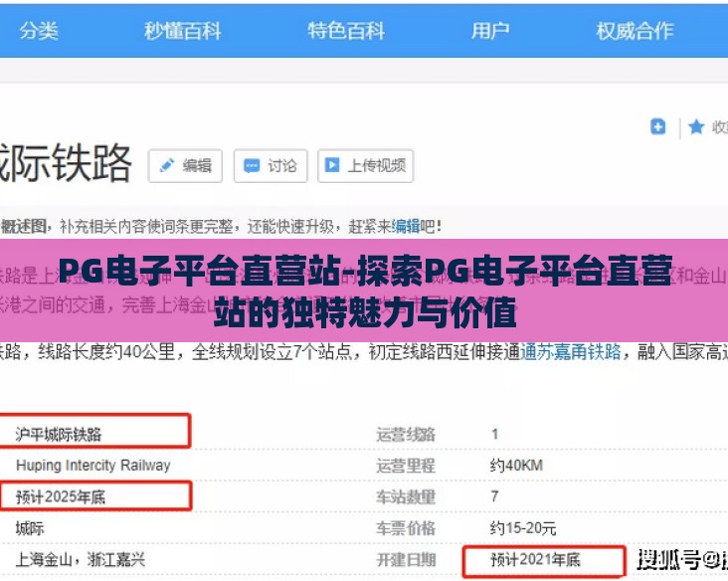Select the Huping Intercity Railway text
This screenshot has height=581, width=728.
point(92,465)
